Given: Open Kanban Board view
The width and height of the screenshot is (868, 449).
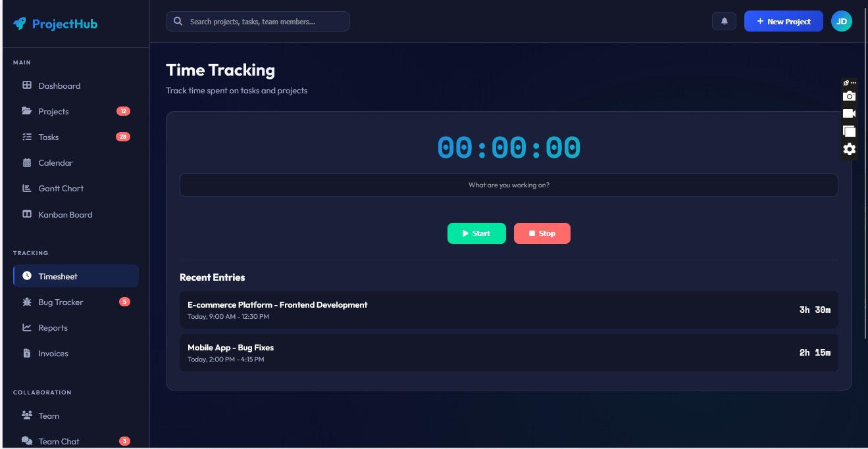Looking at the screenshot, I should point(65,215).
